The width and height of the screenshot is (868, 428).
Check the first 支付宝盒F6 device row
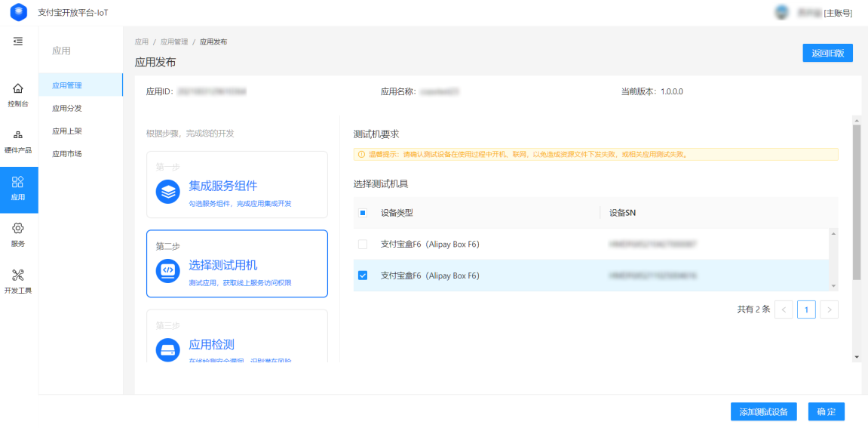[363, 244]
